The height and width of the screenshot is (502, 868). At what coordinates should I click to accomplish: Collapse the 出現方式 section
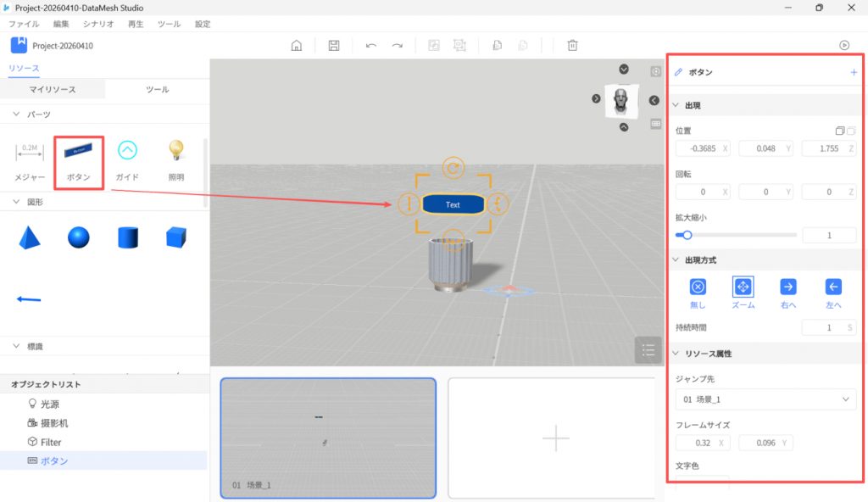(x=676, y=259)
